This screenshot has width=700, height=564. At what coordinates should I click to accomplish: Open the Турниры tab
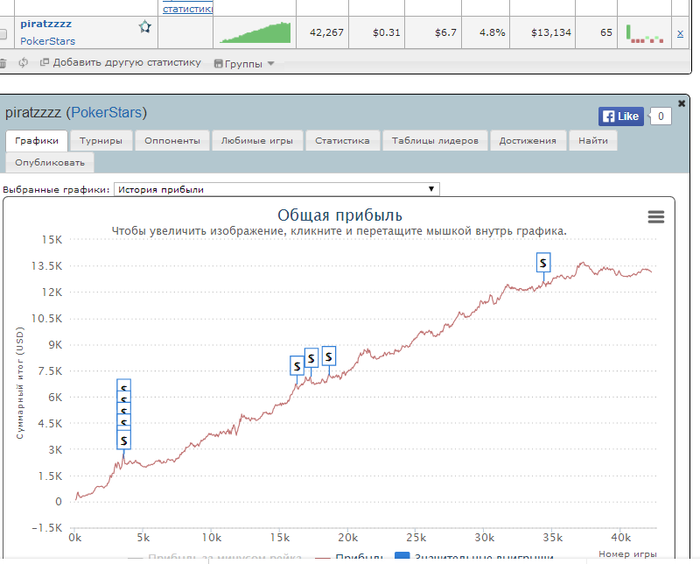pyautogui.click(x=101, y=141)
